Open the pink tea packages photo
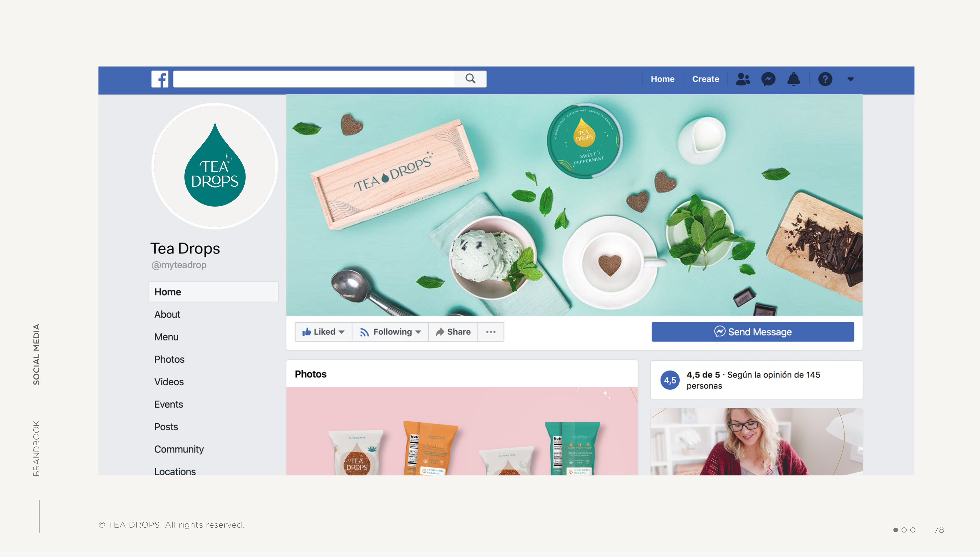Image resolution: width=980 pixels, height=557 pixels. [462, 431]
